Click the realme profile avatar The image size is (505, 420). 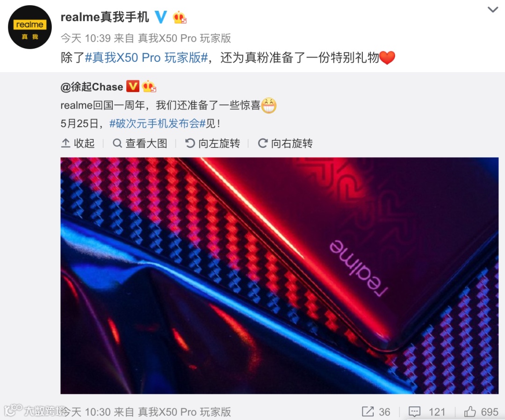pos(29,27)
